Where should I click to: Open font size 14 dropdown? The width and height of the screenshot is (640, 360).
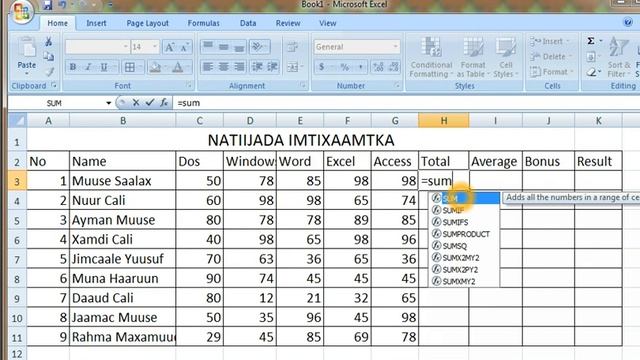point(155,47)
